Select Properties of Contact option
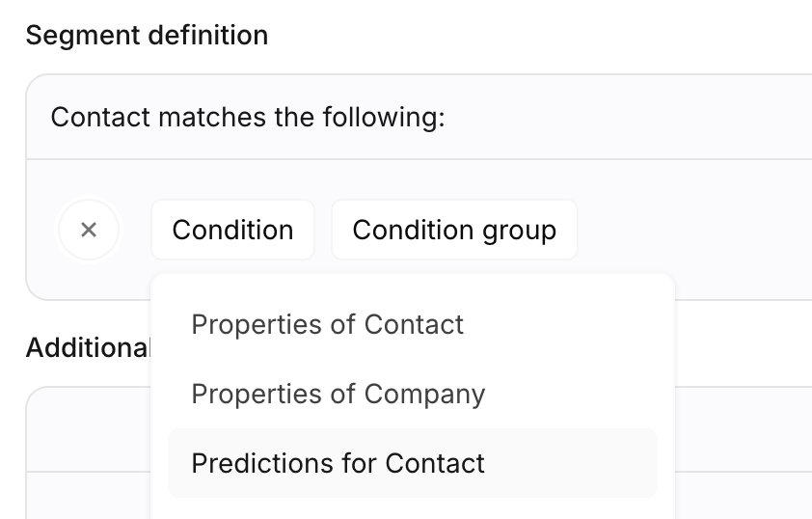This screenshot has height=519, width=812. coord(327,324)
